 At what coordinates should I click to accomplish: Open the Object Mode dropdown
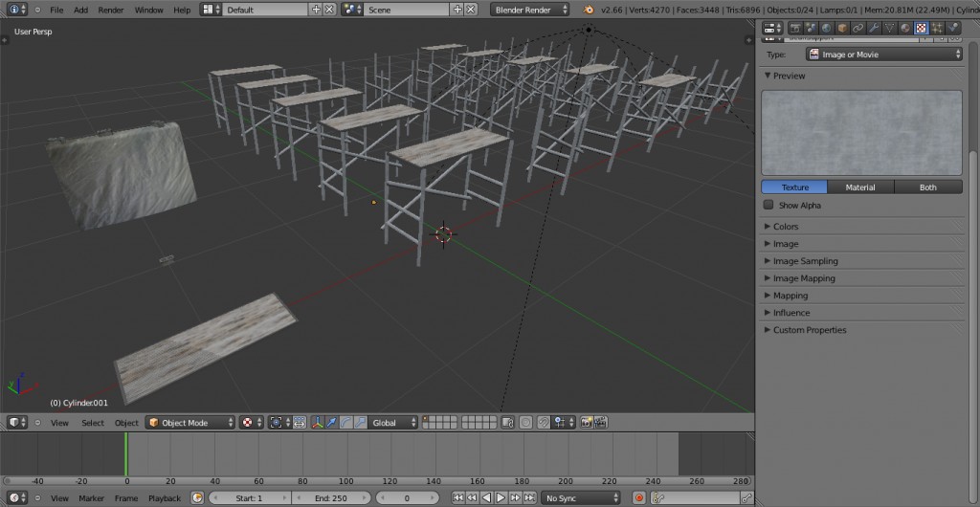tap(190, 423)
